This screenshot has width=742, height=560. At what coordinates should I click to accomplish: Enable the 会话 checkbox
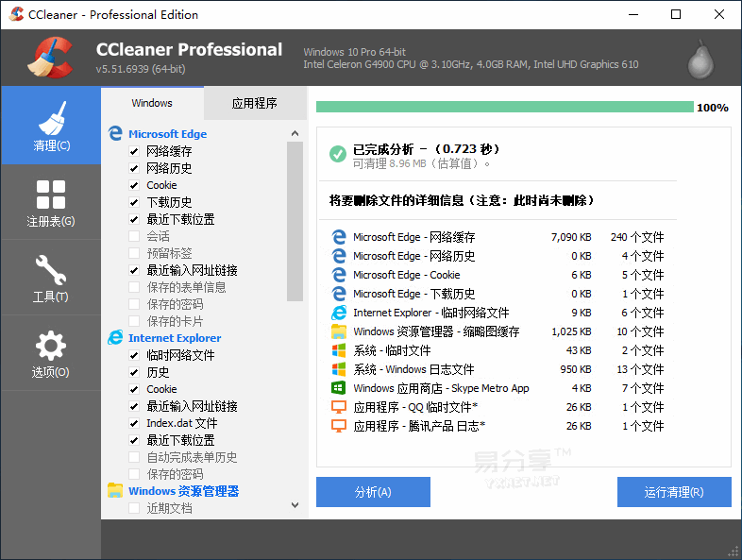pyautogui.click(x=134, y=236)
